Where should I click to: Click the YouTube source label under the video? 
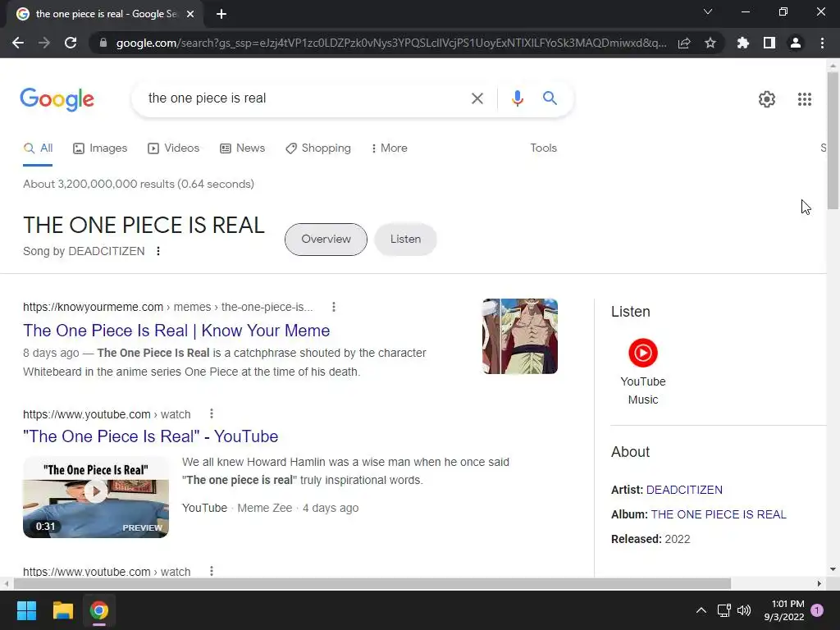point(204,508)
